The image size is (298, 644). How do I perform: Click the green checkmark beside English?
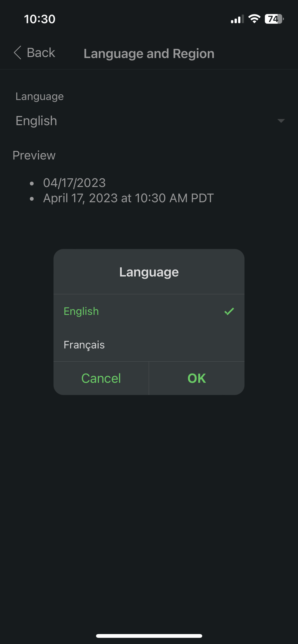[x=229, y=311]
